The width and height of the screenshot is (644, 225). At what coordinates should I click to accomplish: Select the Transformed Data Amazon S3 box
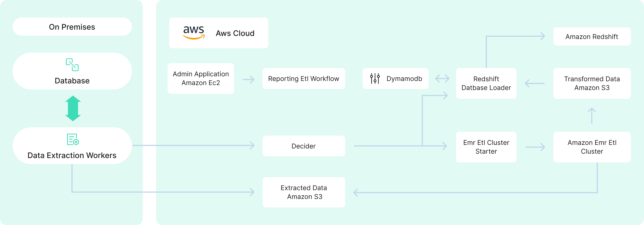coord(592,83)
